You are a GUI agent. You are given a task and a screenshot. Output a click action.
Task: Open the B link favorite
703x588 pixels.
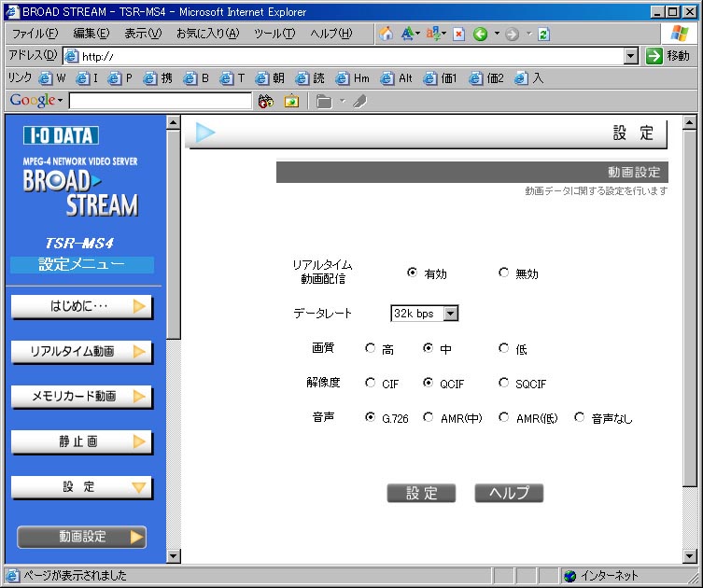pos(196,79)
